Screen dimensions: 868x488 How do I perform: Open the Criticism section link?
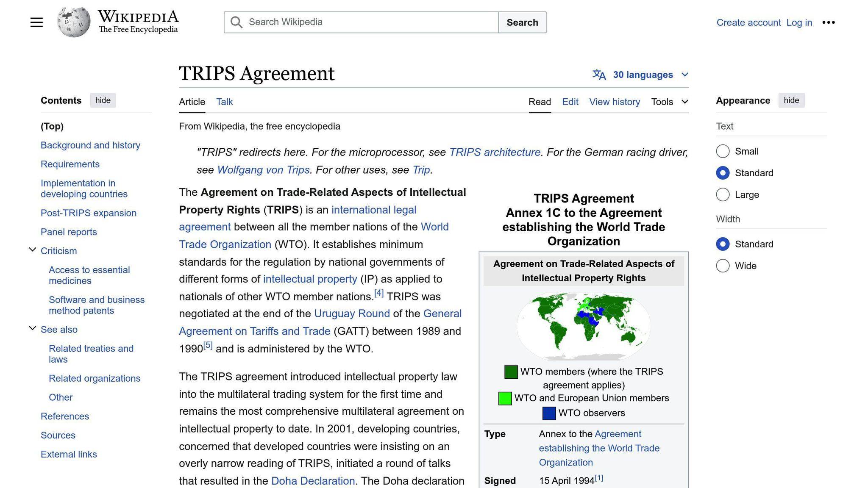pos(58,251)
